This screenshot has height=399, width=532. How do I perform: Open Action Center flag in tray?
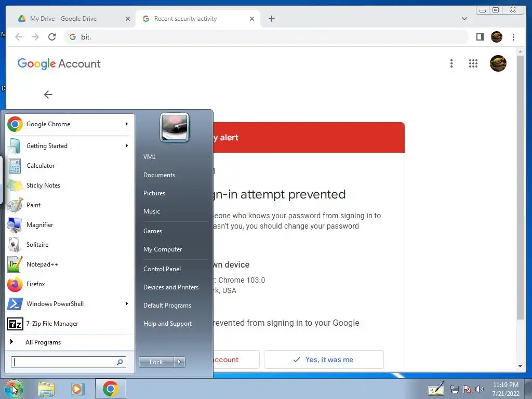(x=467, y=389)
